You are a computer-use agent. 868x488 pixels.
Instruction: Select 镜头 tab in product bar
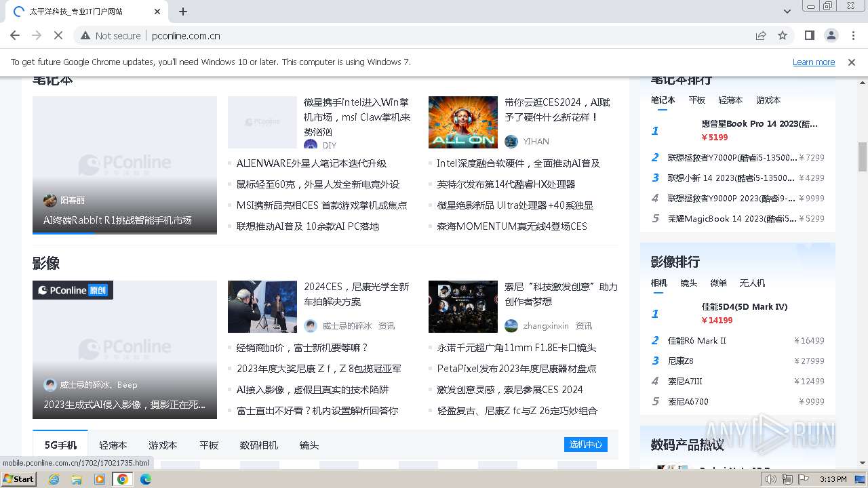[309, 445]
